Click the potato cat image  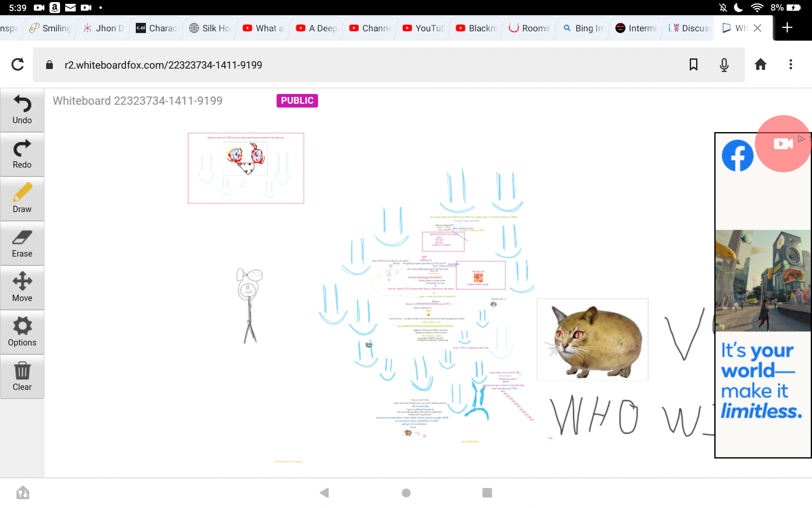tap(592, 340)
